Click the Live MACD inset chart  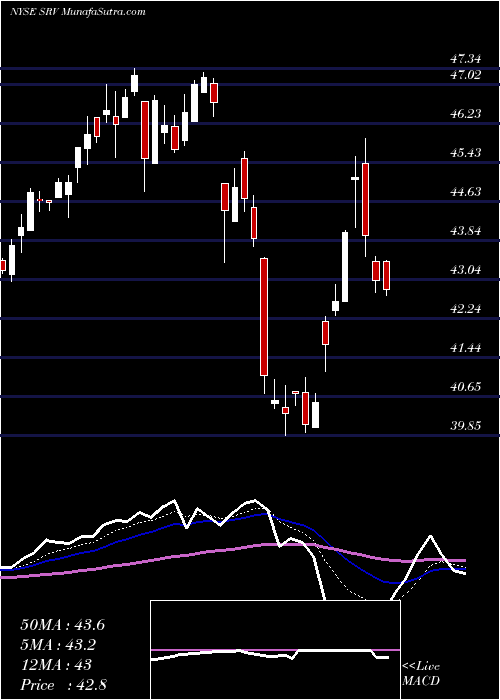(275, 650)
